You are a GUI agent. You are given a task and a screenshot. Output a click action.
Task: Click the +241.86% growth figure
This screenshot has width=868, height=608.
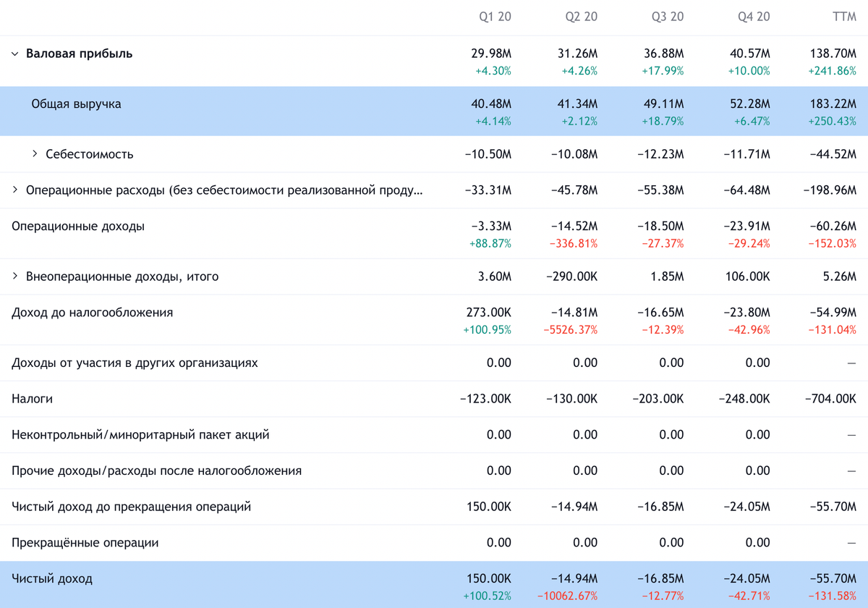pos(832,71)
